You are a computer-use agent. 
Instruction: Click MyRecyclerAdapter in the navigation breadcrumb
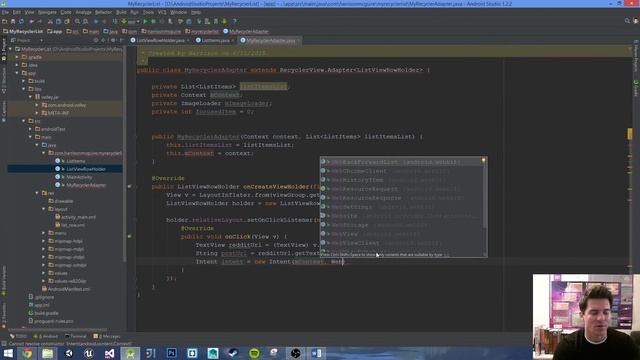(246, 31)
